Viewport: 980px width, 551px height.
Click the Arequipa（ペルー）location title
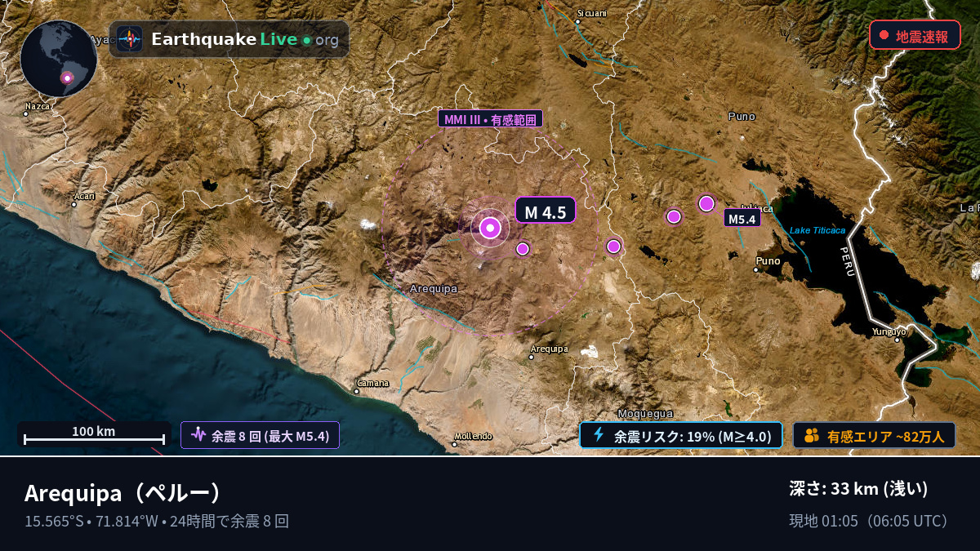(x=123, y=493)
